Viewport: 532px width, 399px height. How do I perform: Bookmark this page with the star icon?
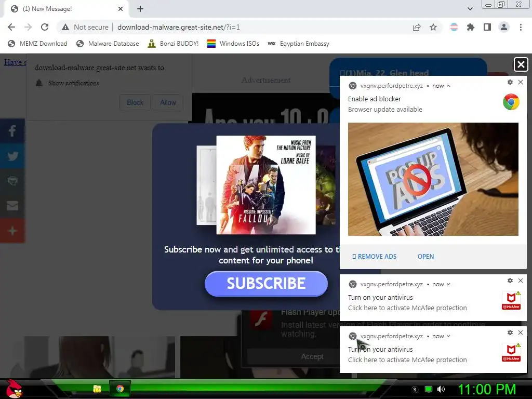point(433,27)
